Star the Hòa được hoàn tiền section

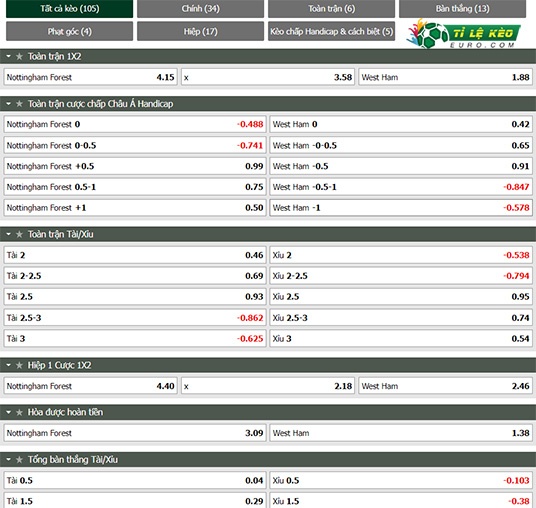point(19,412)
